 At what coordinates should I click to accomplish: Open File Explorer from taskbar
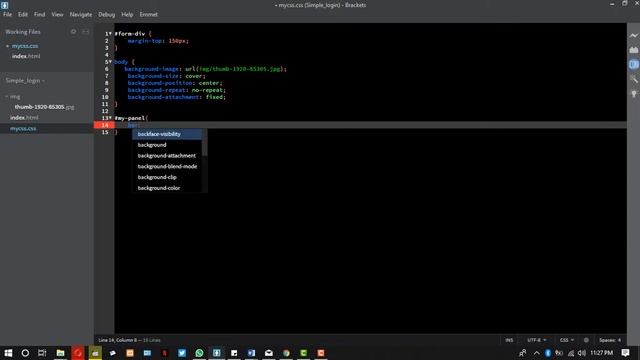click(x=60, y=353)
